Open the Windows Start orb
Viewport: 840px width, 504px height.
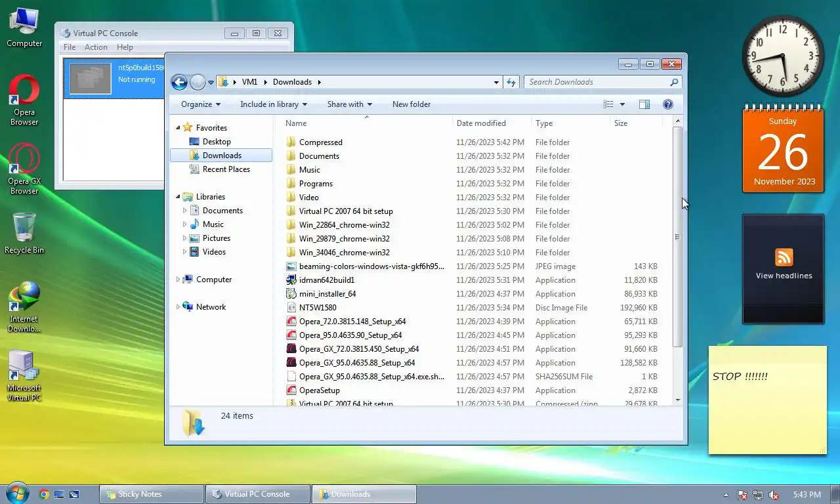(x=17, y=493)
